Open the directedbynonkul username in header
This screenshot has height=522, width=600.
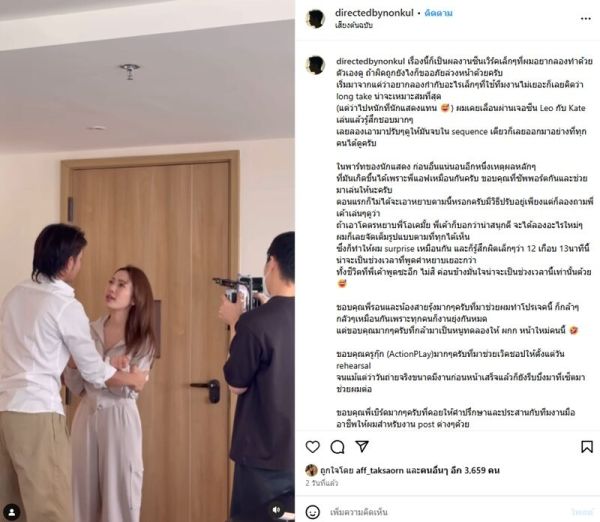374,13
